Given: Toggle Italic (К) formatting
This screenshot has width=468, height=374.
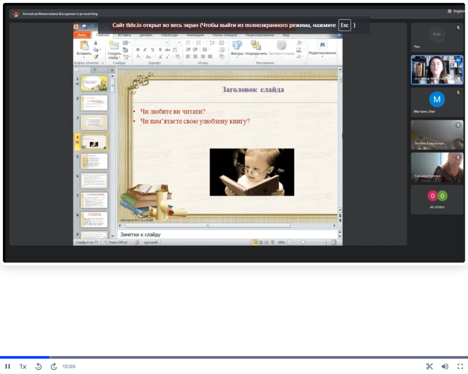Looking at the screenshot, I should tap(145, 50).
